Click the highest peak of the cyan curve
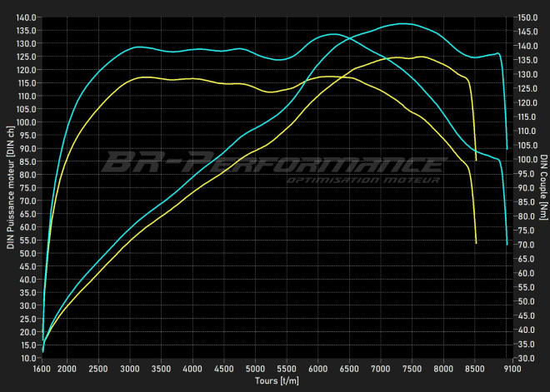The width and height of the screenshot is (550, 392). click(x=403, y=23)
